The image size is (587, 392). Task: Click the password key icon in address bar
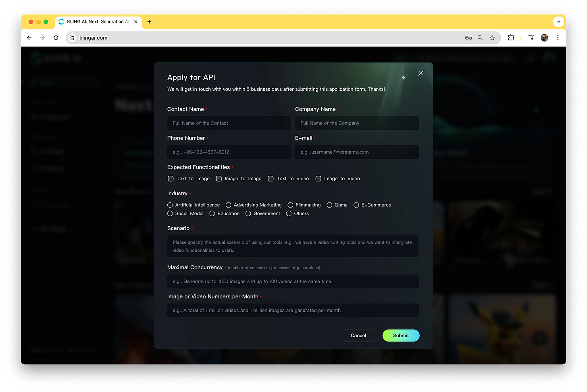[468, 38]
